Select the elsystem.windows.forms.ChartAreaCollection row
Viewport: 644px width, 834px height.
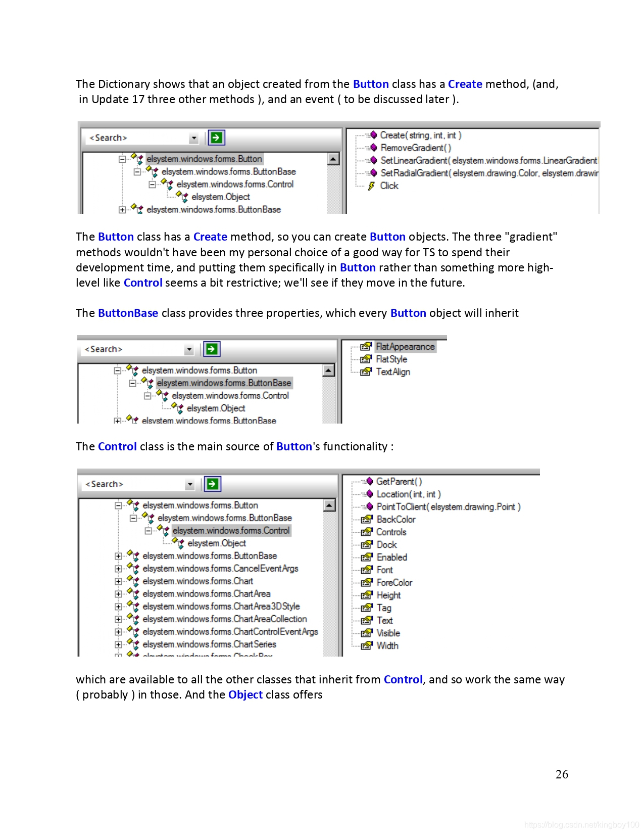point(225,619)
